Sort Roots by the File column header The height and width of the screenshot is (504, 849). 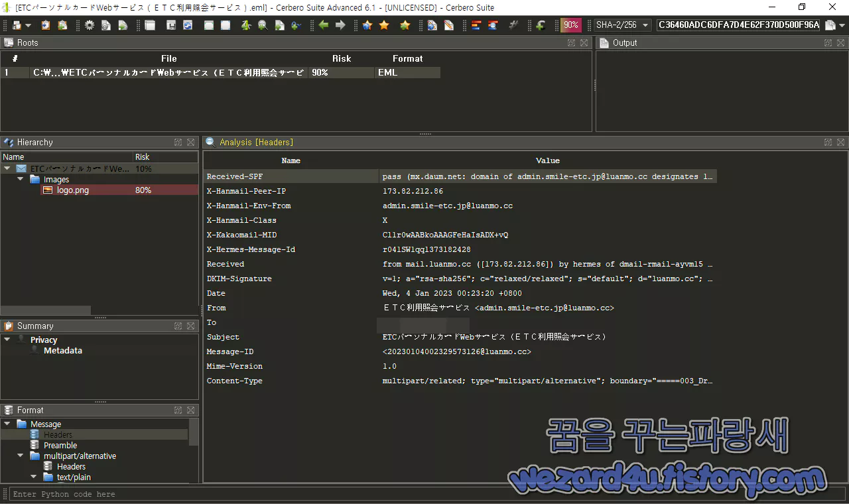[x=169, y=58]
